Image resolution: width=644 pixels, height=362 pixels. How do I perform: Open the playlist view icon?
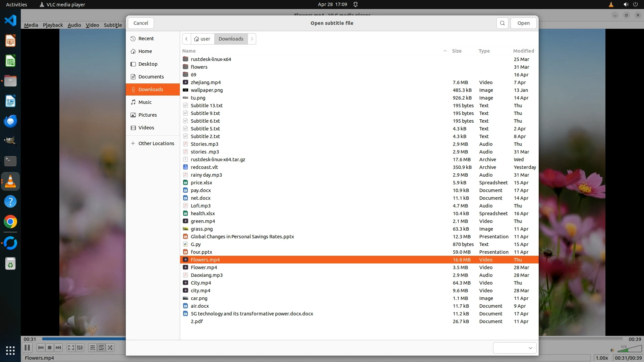tap(92, 348)
